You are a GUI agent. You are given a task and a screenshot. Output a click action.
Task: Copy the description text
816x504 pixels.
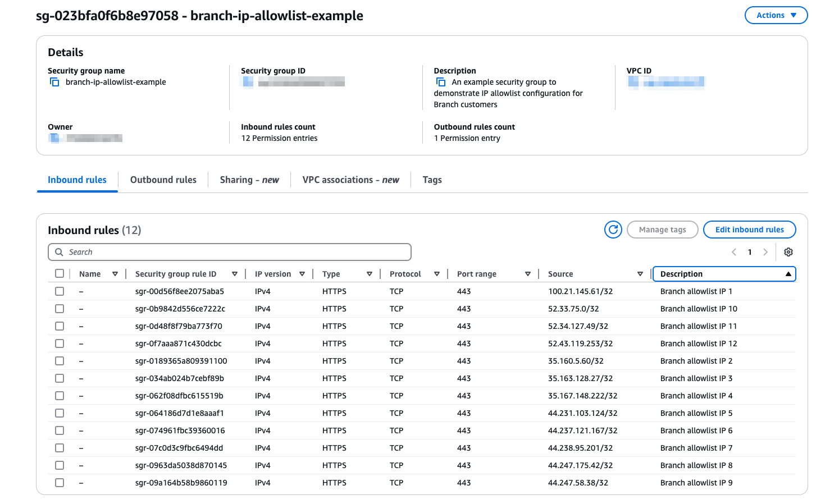pos(441,82)
